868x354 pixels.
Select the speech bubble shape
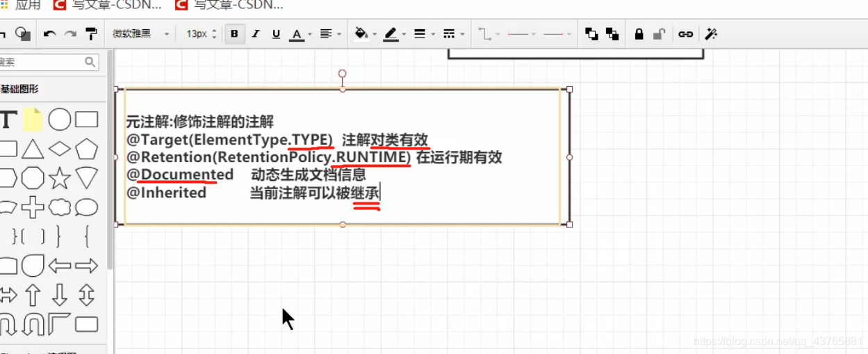(x=86, y=207)
